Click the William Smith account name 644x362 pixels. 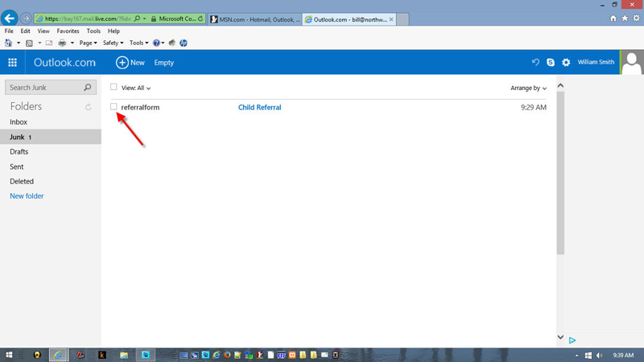596,62
